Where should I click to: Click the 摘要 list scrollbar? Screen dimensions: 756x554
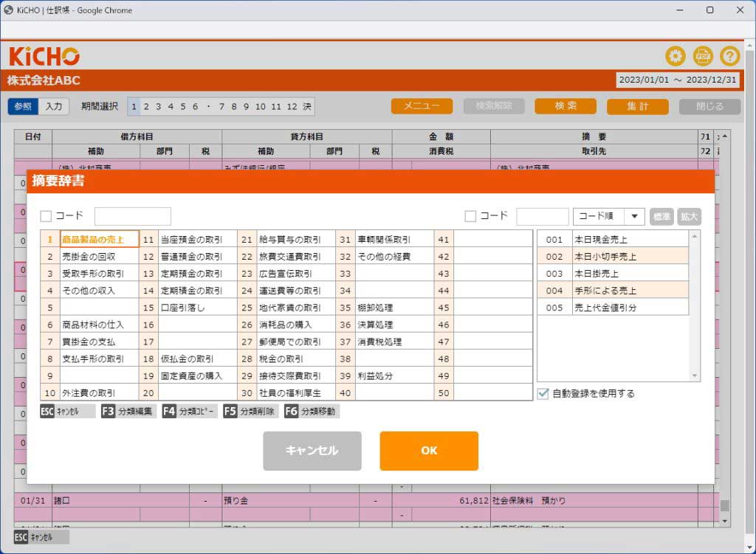pyautogui.click(x=694, y=306)
